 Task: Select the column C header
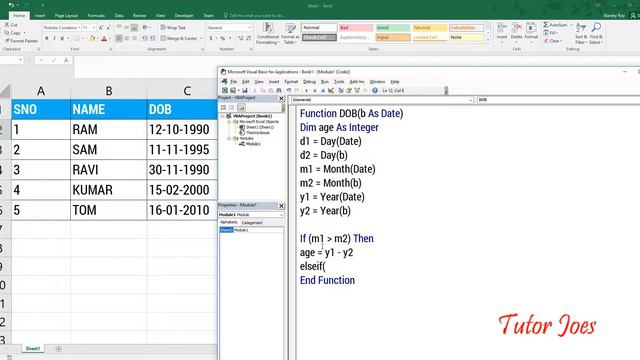(x=187, y=91)
